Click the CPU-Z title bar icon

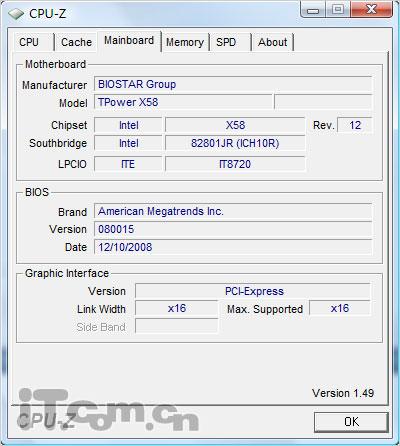[16, 14]
